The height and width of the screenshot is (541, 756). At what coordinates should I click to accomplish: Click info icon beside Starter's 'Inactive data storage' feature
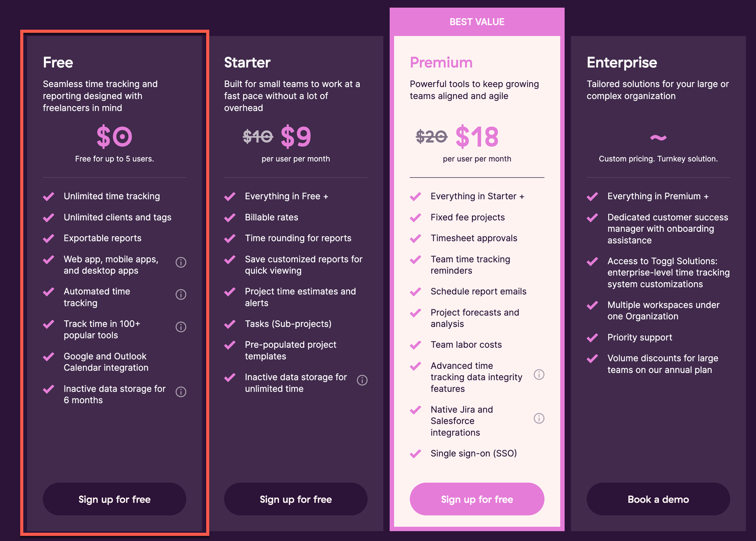tap(362, 380)
